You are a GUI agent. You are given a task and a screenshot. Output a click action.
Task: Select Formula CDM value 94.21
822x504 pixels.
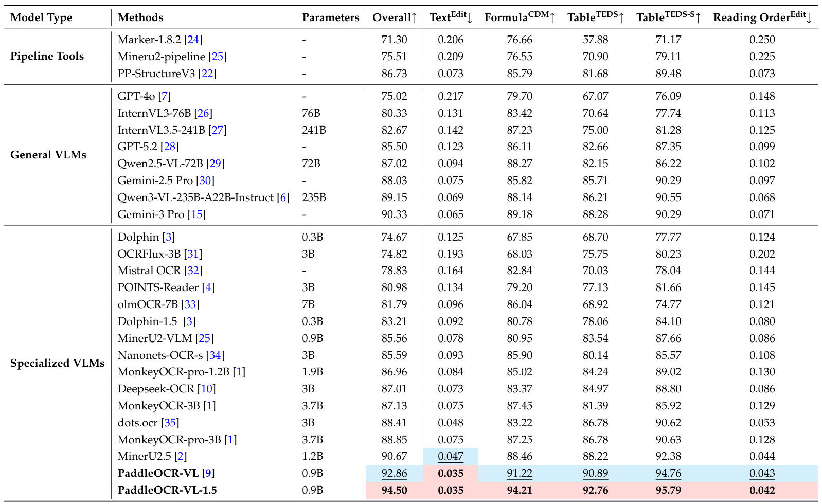520,490
